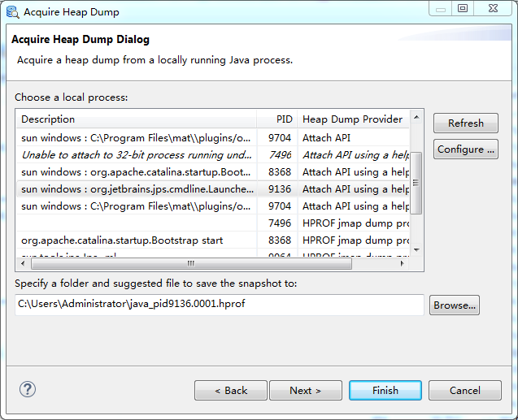Screen dimensions: 518x420
Task: Cancel the Acquire Heap Dump dialog
Action: pyautogui.click(x=465, y=390)
